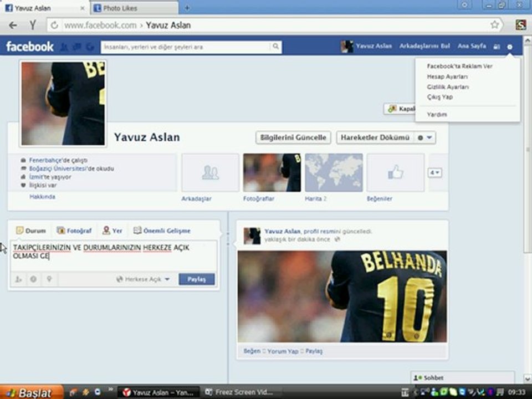Click the add location pin in composer

coord(49,279)
